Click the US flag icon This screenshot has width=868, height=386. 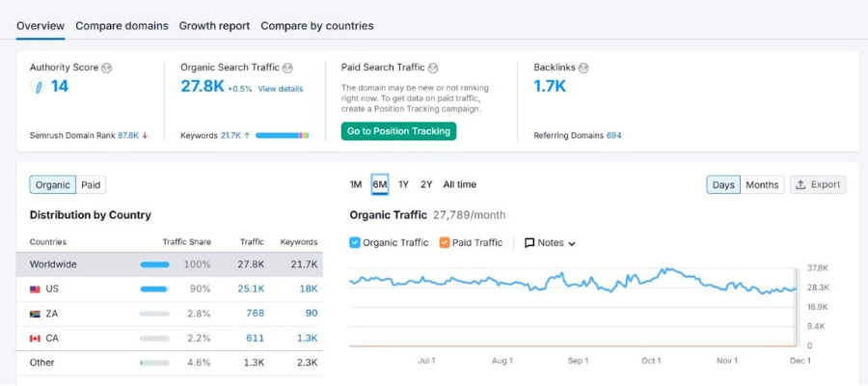(36, 289)
